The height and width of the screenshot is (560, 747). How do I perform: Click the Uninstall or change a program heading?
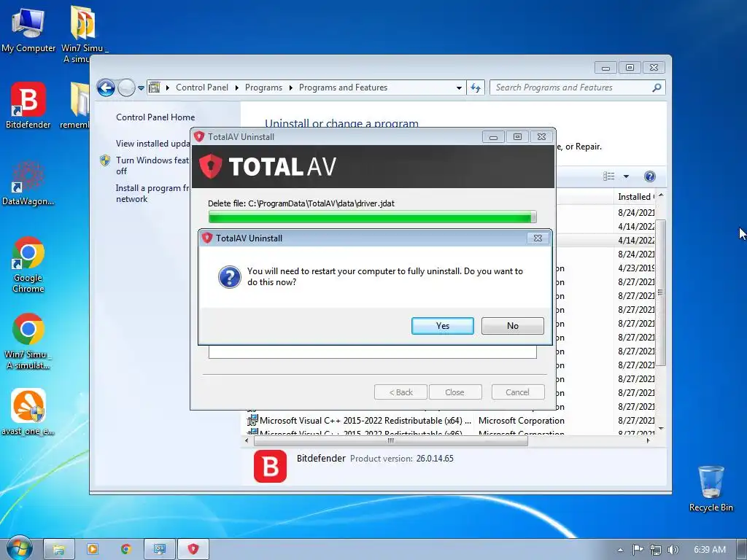341,123
